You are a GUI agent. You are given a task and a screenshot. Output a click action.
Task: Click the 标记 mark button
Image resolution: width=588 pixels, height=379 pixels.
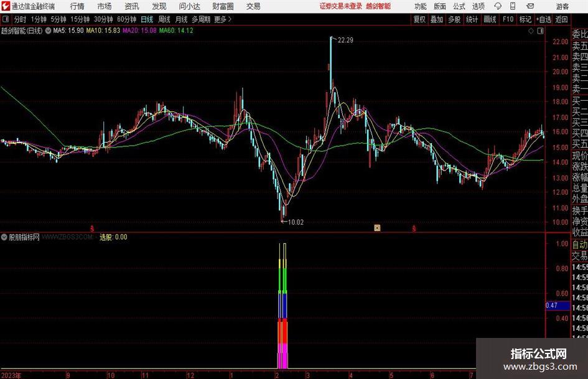pyautogui.click(x=525, y=19)
